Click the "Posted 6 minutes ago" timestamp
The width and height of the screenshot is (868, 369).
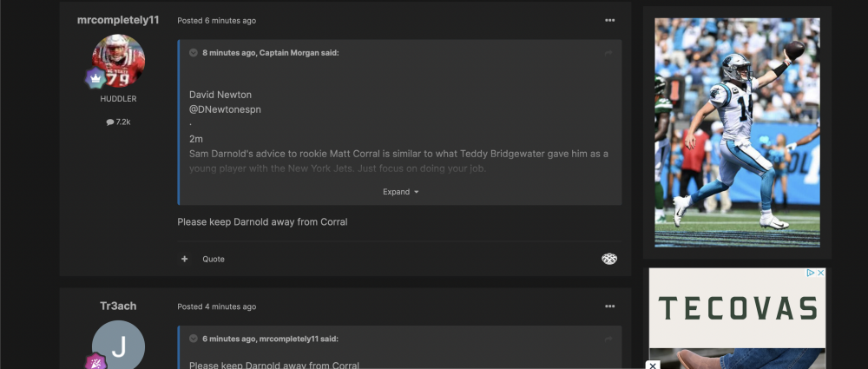point(216,21)
